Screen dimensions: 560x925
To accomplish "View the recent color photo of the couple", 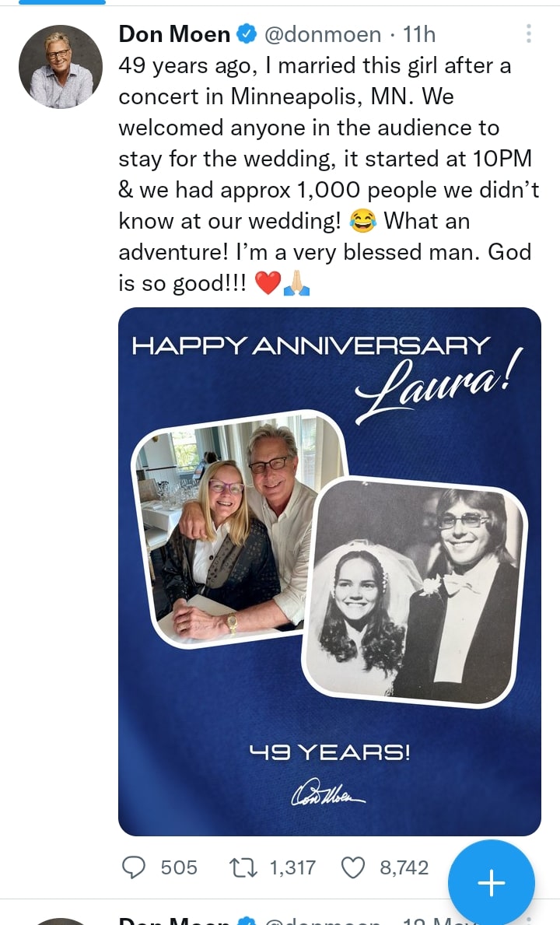I will point(237,529).
